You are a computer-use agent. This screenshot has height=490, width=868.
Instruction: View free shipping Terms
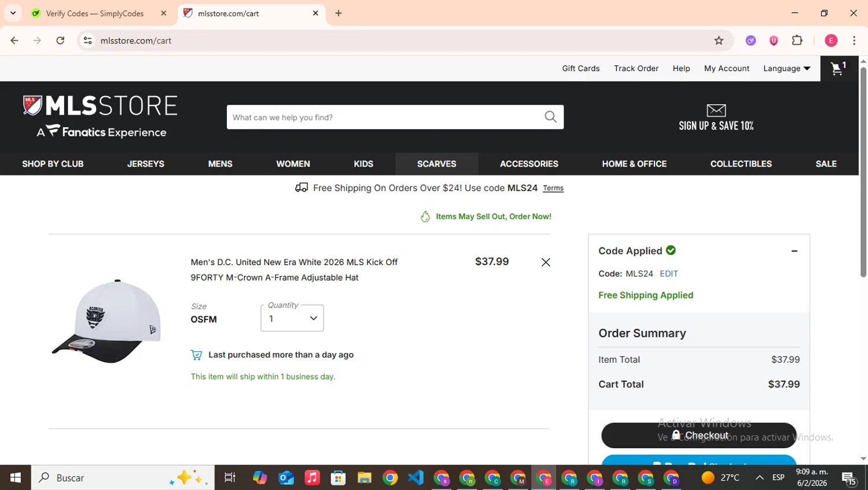tap(553, 188)
